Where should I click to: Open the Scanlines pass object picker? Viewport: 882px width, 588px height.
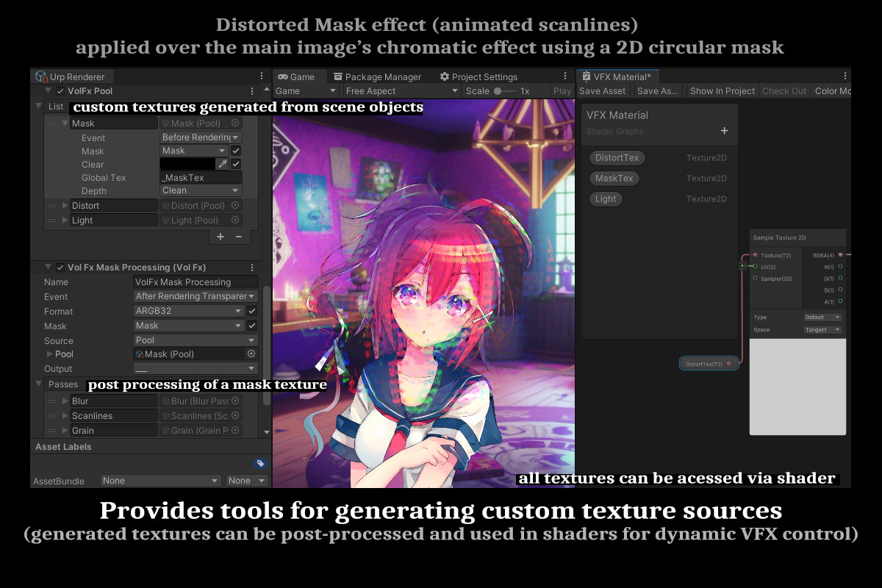[235, 416]
